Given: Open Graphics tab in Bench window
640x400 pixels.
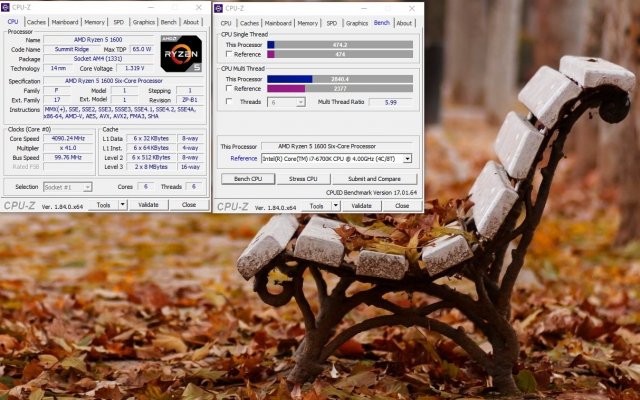Looking at the screenshot, I should [x=357, y=23].
